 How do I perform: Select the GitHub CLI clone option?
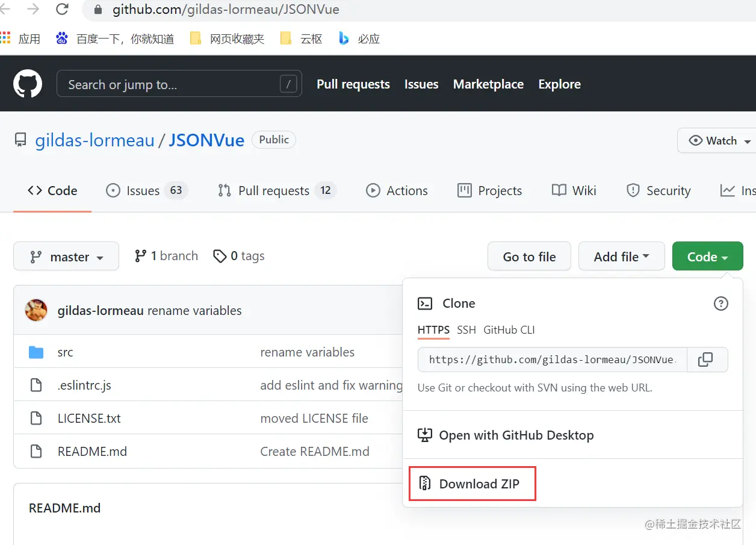[x=509, y=330]
